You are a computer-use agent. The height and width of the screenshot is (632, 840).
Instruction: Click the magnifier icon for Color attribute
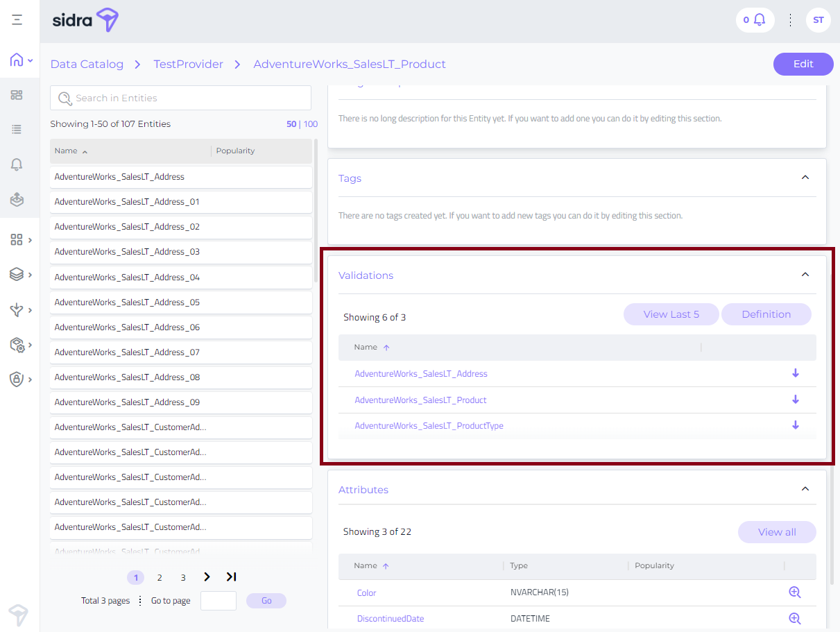tap(794, 592)
